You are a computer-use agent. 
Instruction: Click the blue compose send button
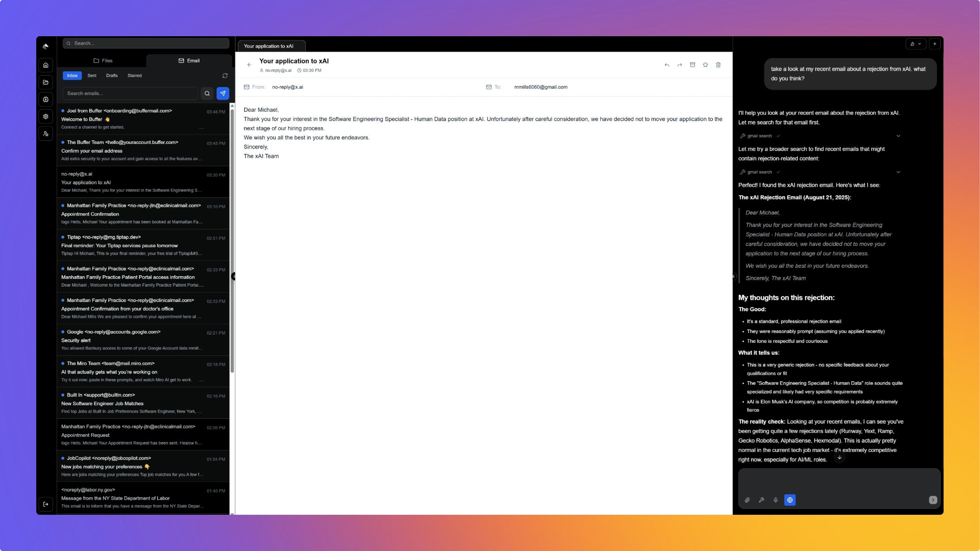(223, 94)
